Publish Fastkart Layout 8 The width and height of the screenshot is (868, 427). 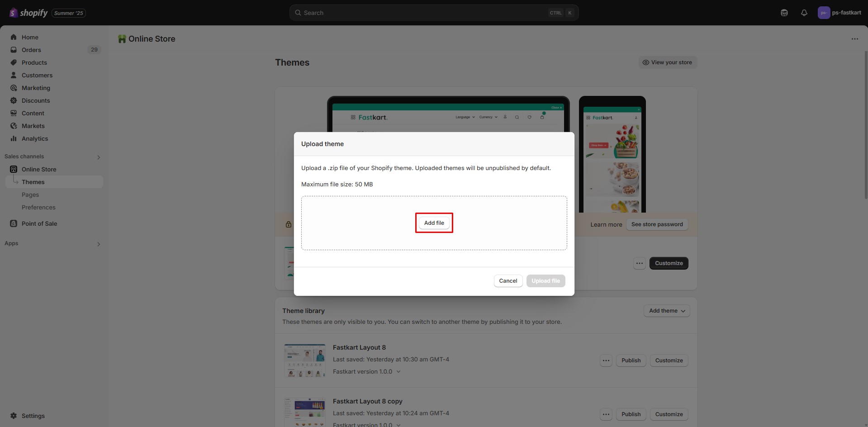click(631, 361)
